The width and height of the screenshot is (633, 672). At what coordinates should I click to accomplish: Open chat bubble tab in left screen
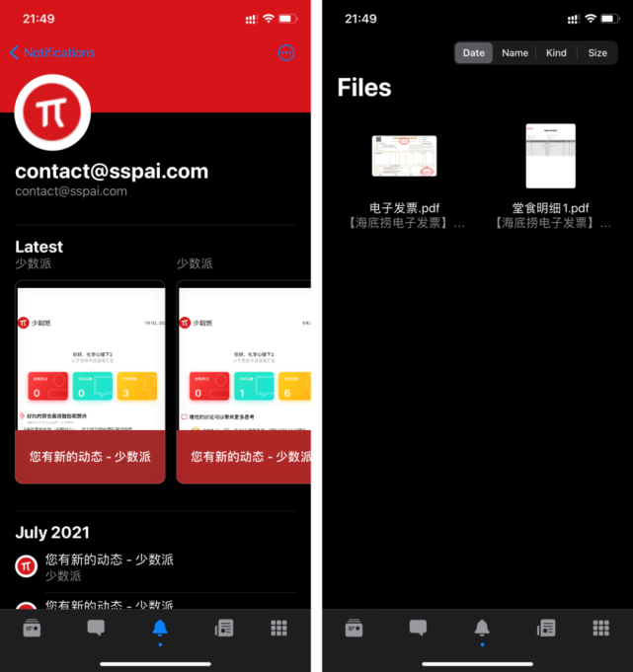96,629
